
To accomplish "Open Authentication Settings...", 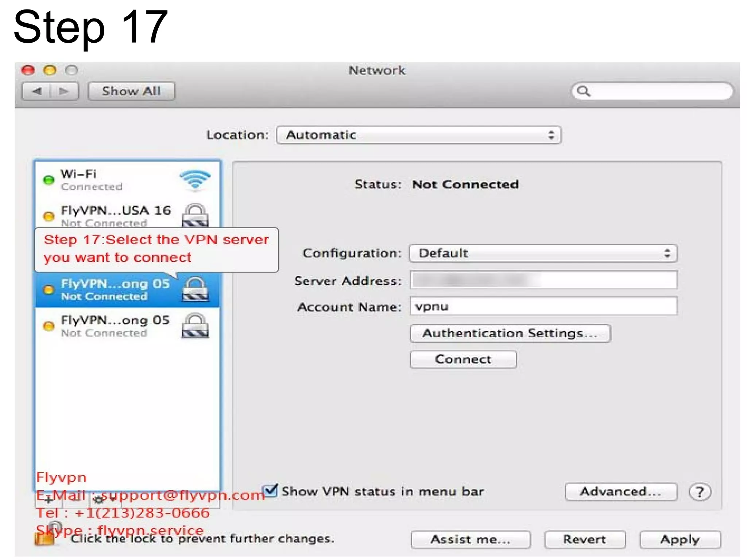I will click(510, 333).
